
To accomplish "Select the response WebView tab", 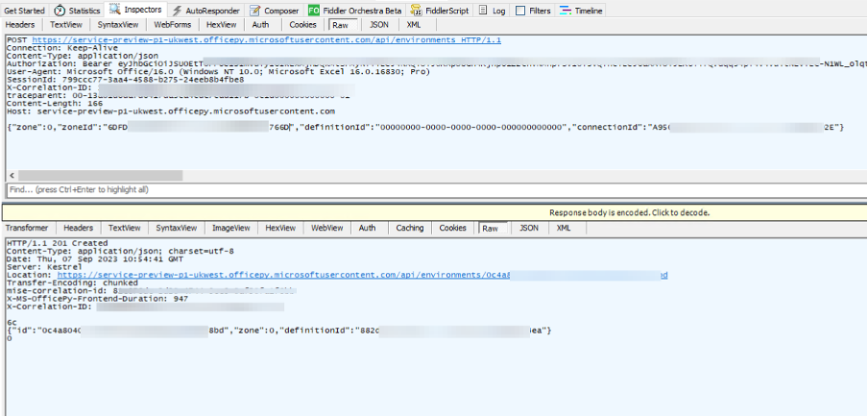I will (327, 228).
